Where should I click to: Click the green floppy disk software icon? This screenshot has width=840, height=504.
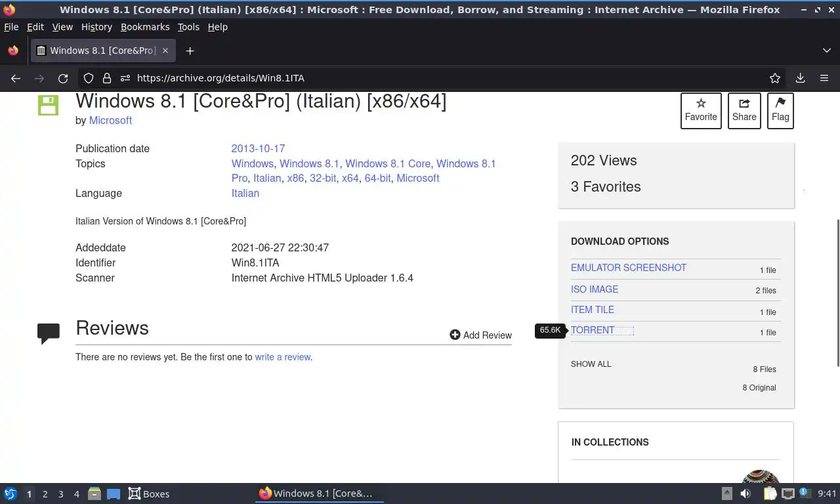[x=48, y=105]
